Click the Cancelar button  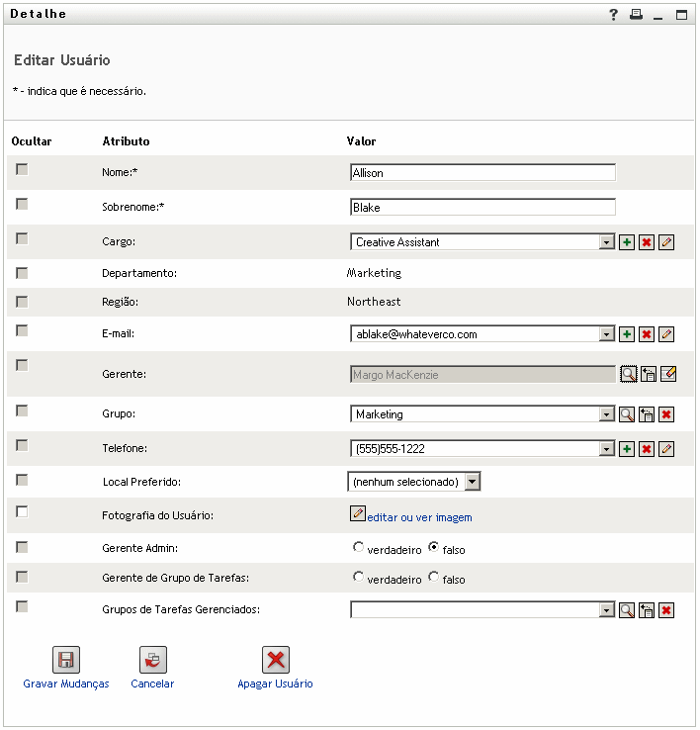(x=152, y=661)
